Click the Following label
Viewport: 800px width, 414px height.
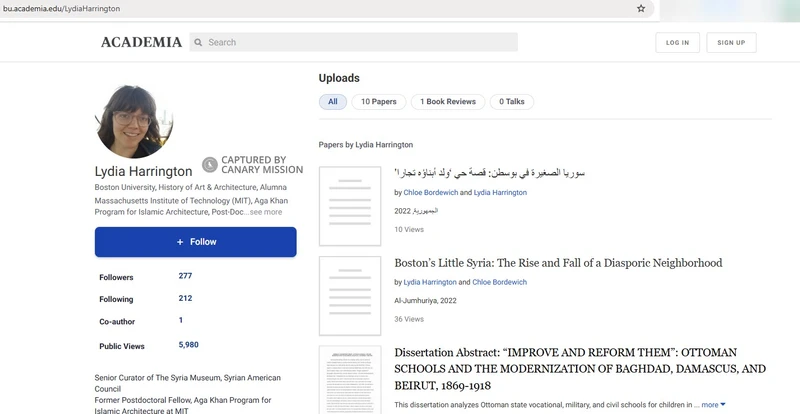coord(116,300)
